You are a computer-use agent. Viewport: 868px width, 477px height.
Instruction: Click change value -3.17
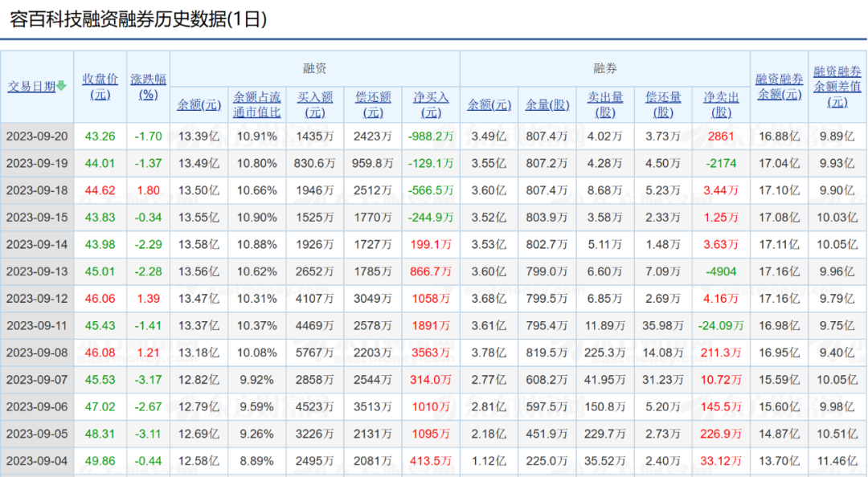[x=149, y=380]
